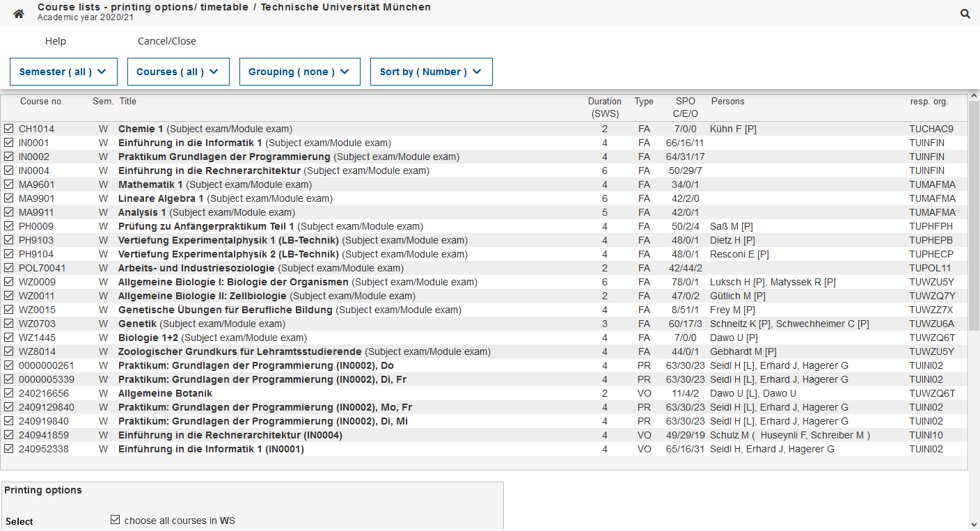Screen dimensions: 980x531
Task: Toggle checkbox for MA9911 Analysis 1
Action: [9, 212]
